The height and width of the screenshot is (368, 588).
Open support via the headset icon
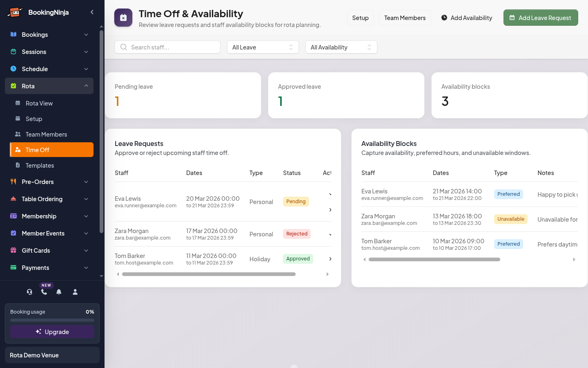29,292
